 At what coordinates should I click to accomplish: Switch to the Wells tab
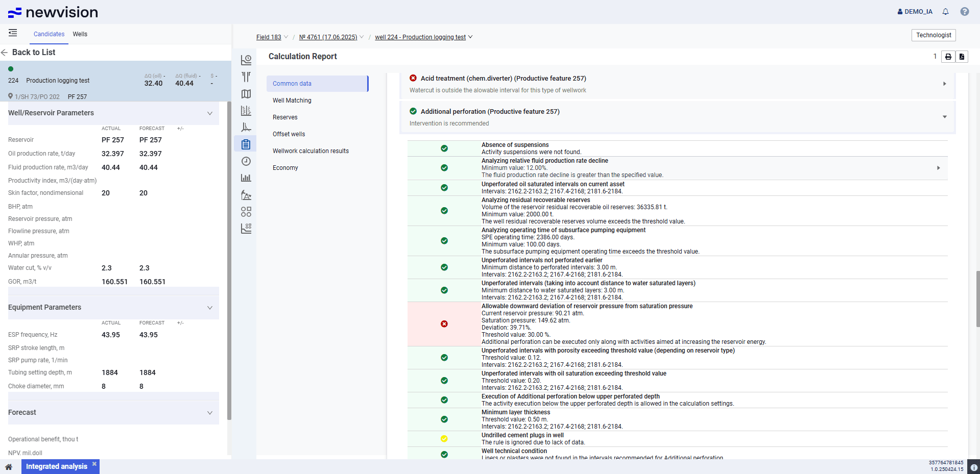pos(80,34)
